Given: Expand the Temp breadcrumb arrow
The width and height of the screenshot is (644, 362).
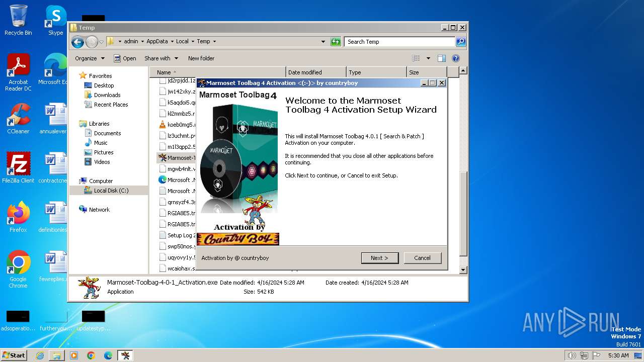Looking at the screenshot, I should pyautogui.click(x=214, y=42).
